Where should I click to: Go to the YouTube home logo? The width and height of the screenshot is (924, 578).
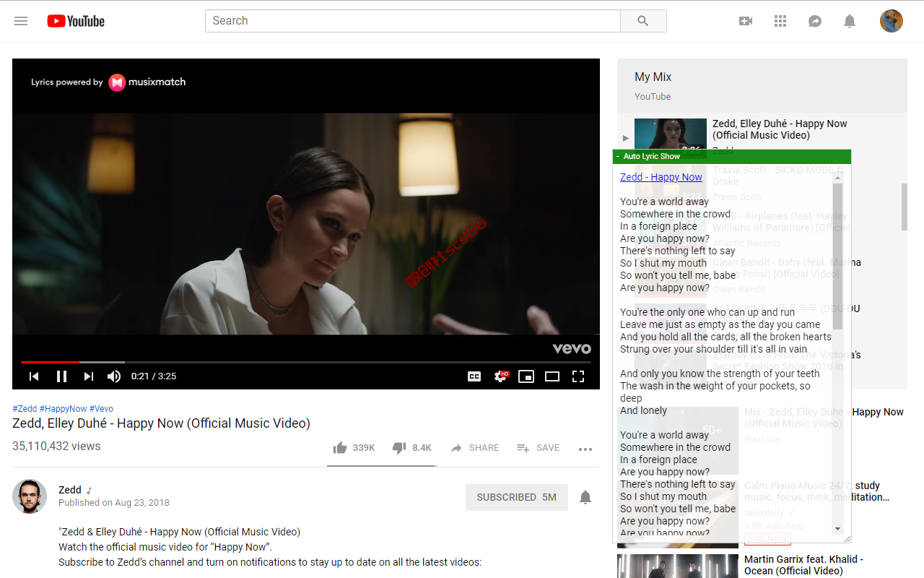(x=76, y=21)
